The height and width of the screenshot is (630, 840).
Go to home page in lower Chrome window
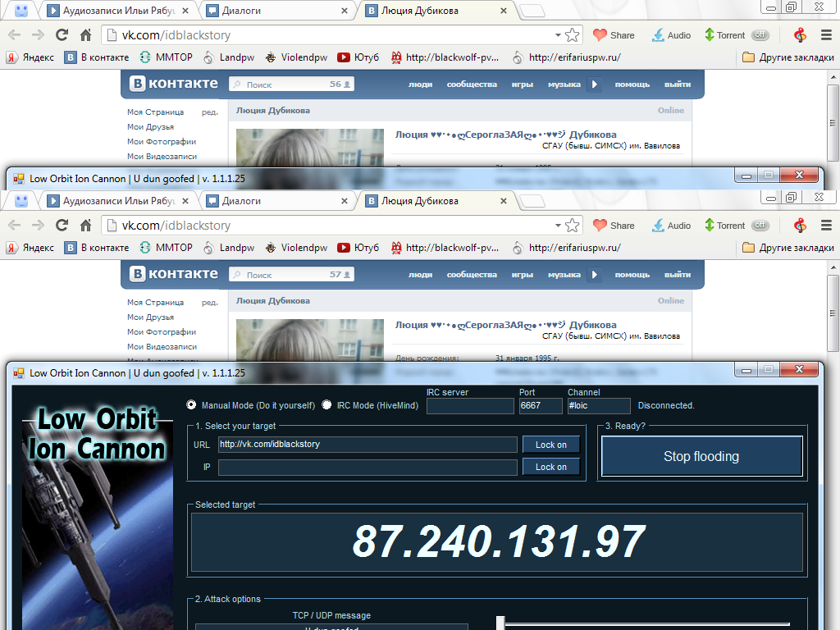pos(85,226)
